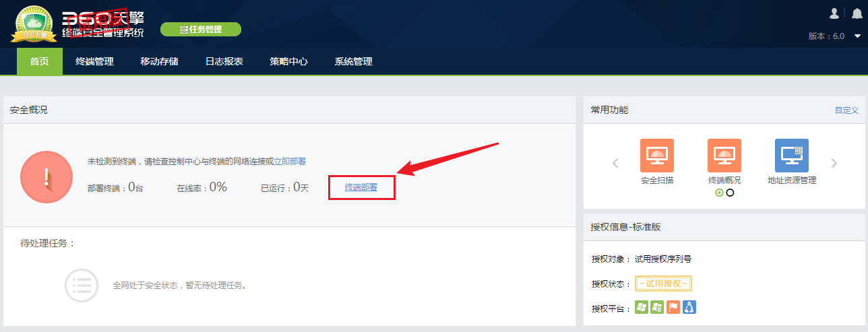Click the Windows server platform icon
This screenshot has width=868, height=332.
pyautogui.click(x=657, y=308)
